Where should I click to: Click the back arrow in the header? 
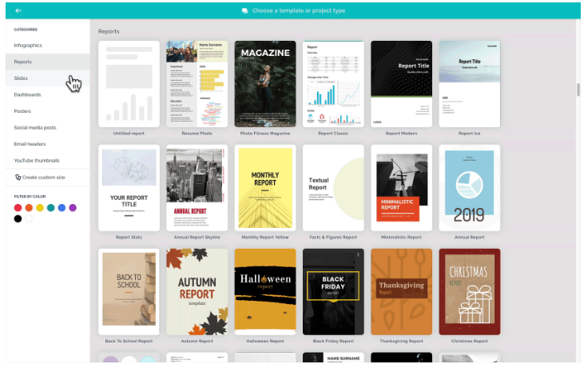pyautogui.click(x=18, y=10)
